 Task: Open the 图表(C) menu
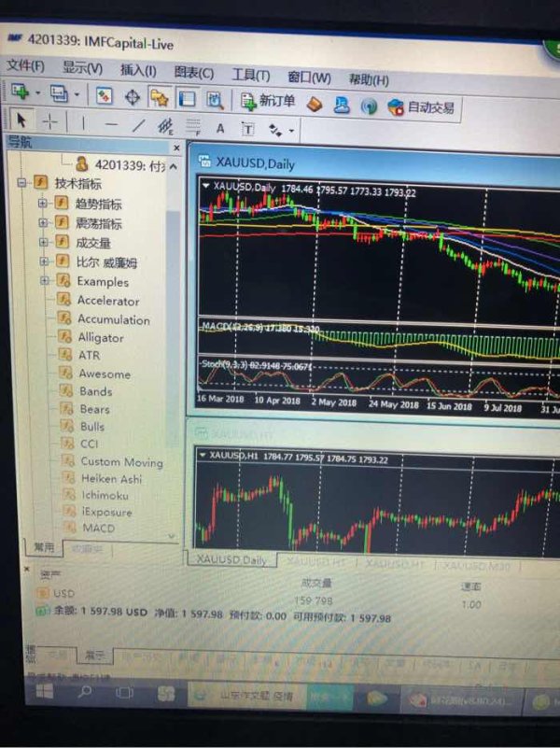pyautogui.click(x=193, y=73)
